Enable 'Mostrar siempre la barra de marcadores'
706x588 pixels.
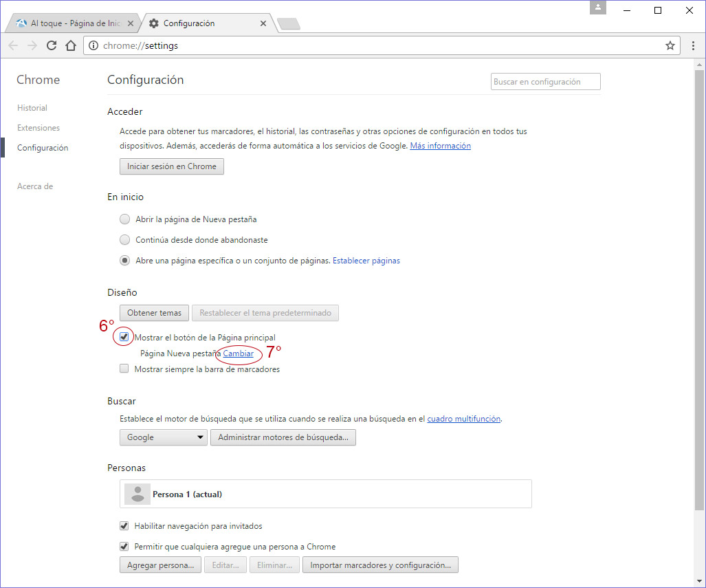(x=124, y=369)
